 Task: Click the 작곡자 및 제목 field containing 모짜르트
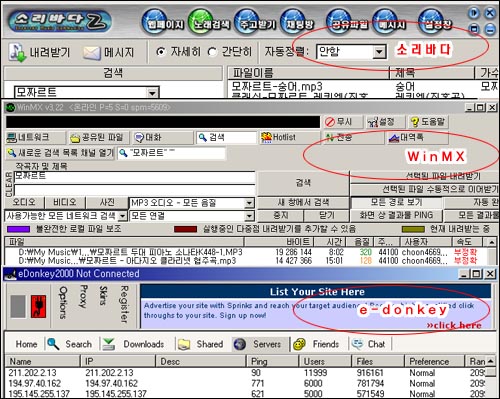[x=135, y=177]
